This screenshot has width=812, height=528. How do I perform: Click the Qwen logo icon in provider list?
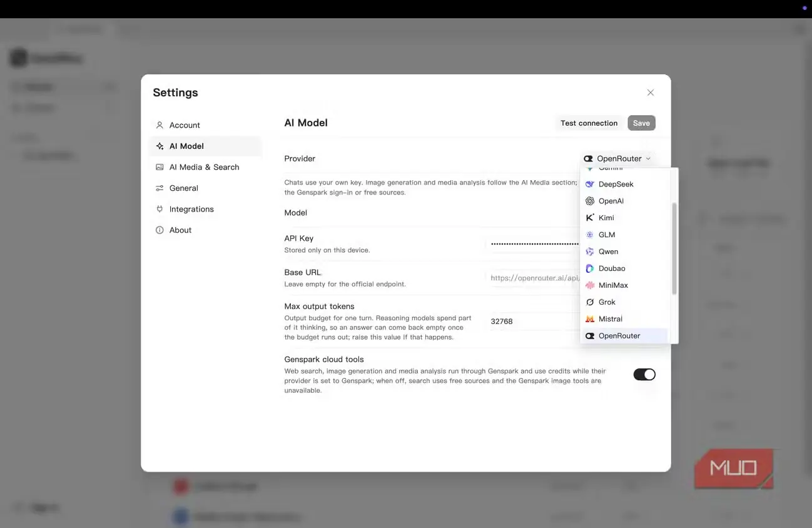(x=589, y=251)
